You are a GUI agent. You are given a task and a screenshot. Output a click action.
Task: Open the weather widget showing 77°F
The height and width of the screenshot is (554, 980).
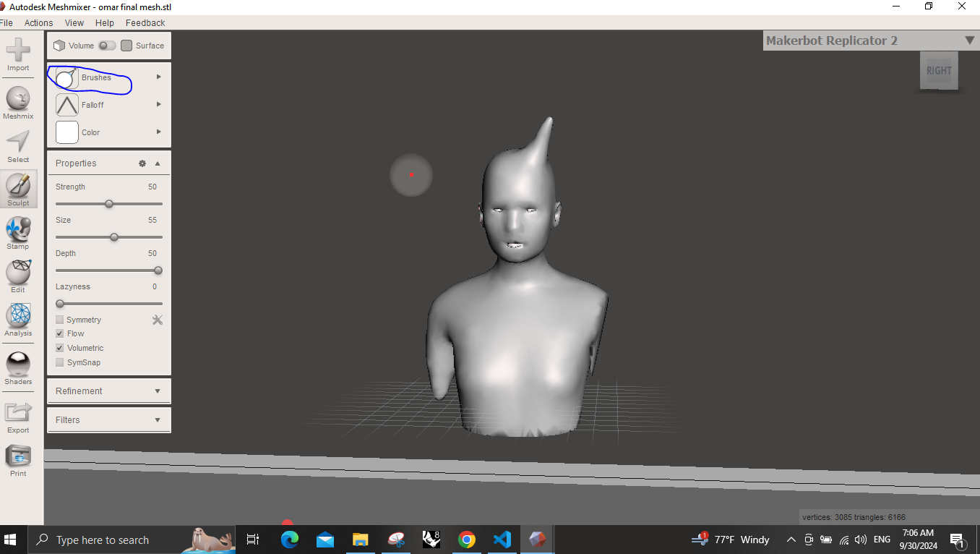[x=731, y=540]
